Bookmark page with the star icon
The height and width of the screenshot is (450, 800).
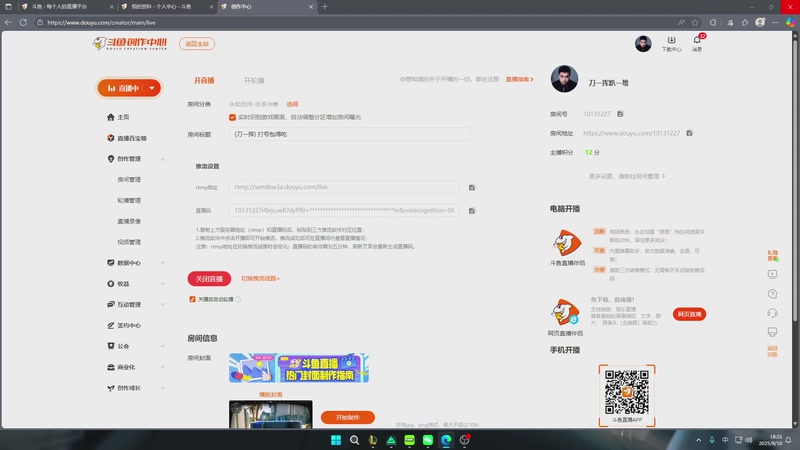pyautogui.click(x=695, y=22)
